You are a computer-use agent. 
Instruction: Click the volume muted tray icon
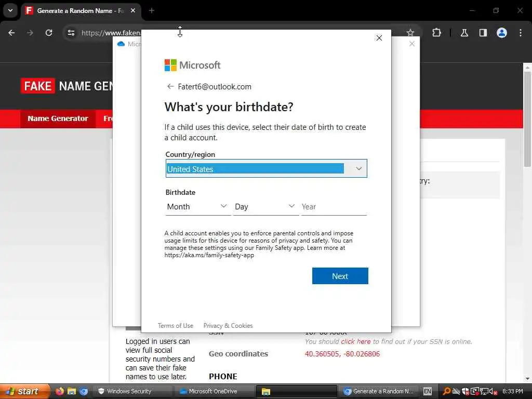pyautogui.click(x=494, y=392)
